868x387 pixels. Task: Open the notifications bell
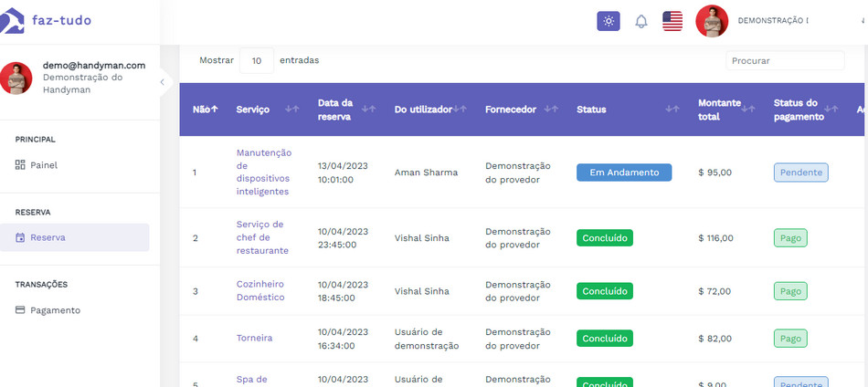coord(641,22)
